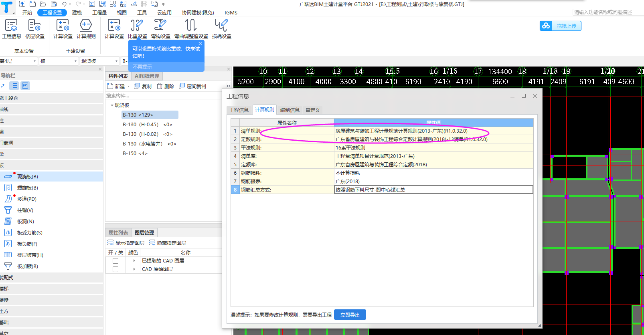The width and height of the screenshot is (644, 335).
Task: Open 损耗设置 ribbon tool
Action: [x=222, y=29]
